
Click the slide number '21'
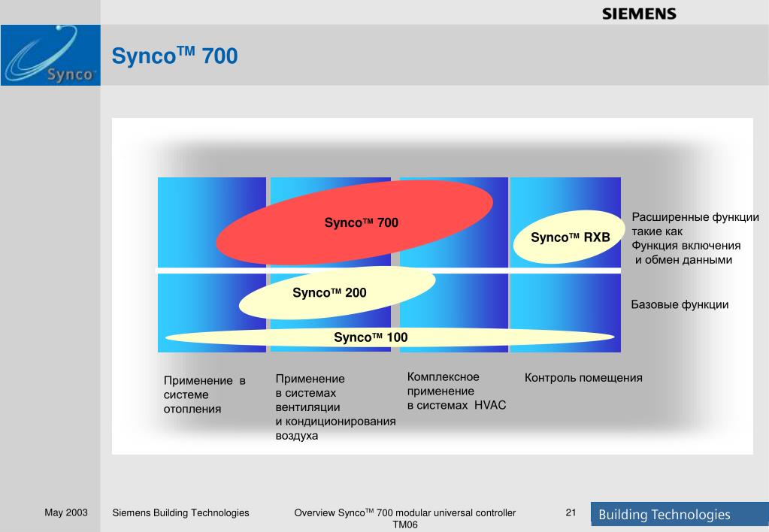571,512
